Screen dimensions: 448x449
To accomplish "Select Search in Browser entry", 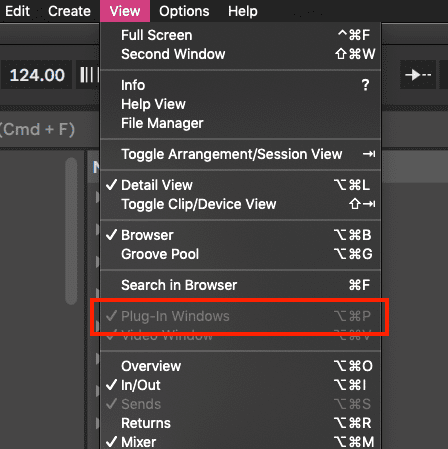I will 240,285.
